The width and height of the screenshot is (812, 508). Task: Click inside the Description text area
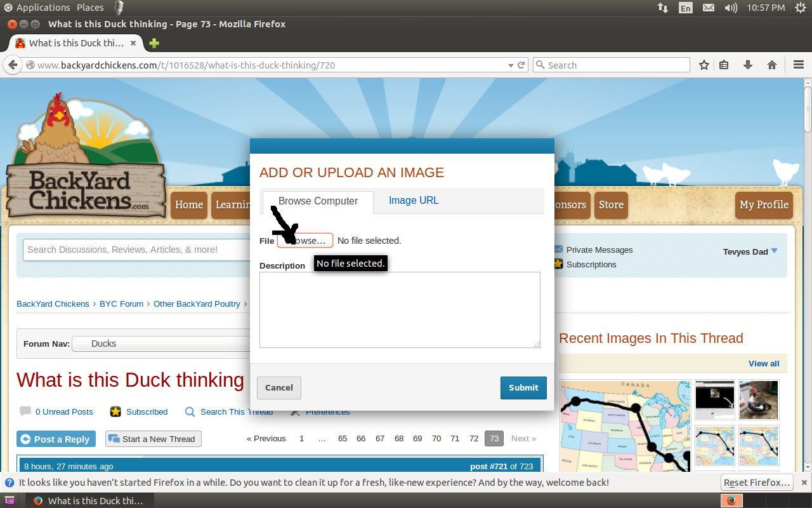pos(400,310)
